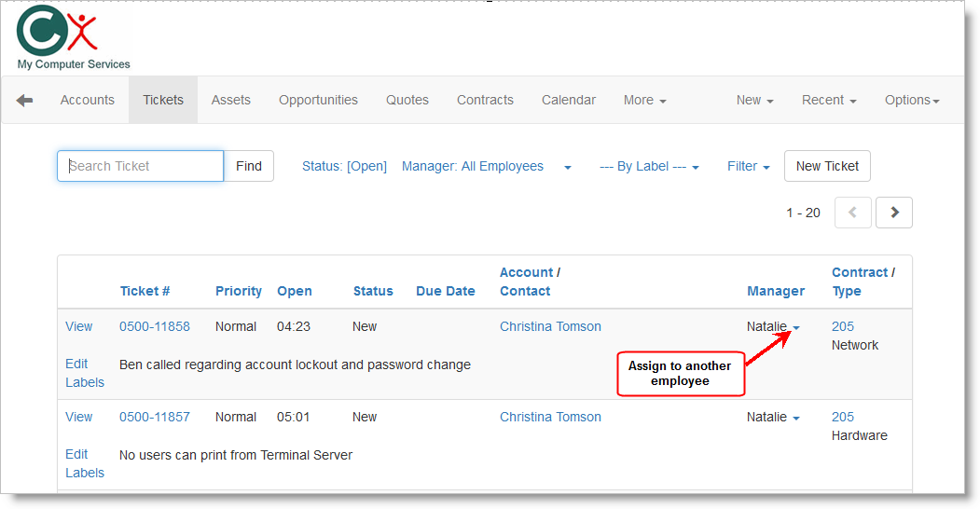The image size is (980, 509).
Task: Expand the More menu
Action: (x=644, y=100)
